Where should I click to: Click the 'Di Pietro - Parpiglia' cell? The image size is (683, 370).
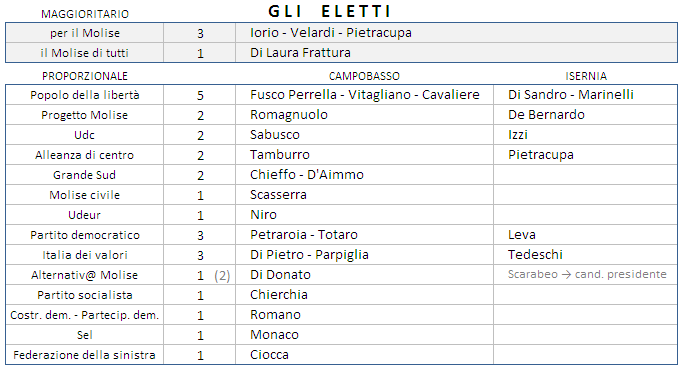(364, 255)
